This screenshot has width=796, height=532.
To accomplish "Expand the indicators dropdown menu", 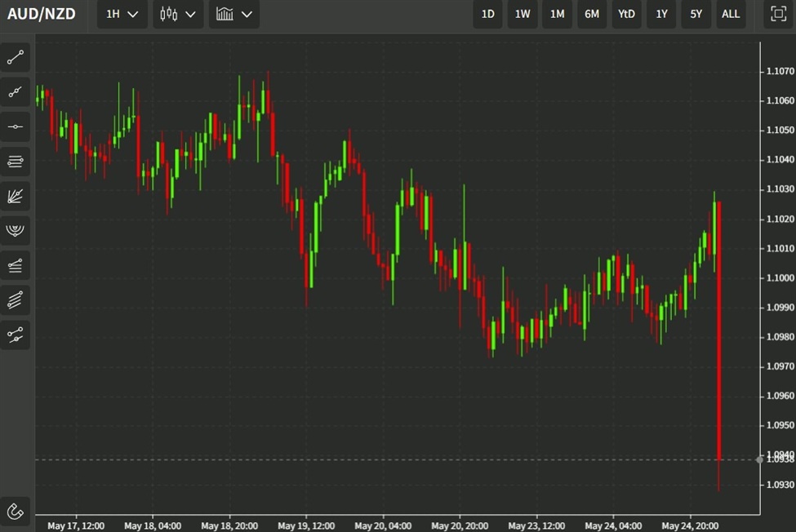I will click(x=233, y=14).
